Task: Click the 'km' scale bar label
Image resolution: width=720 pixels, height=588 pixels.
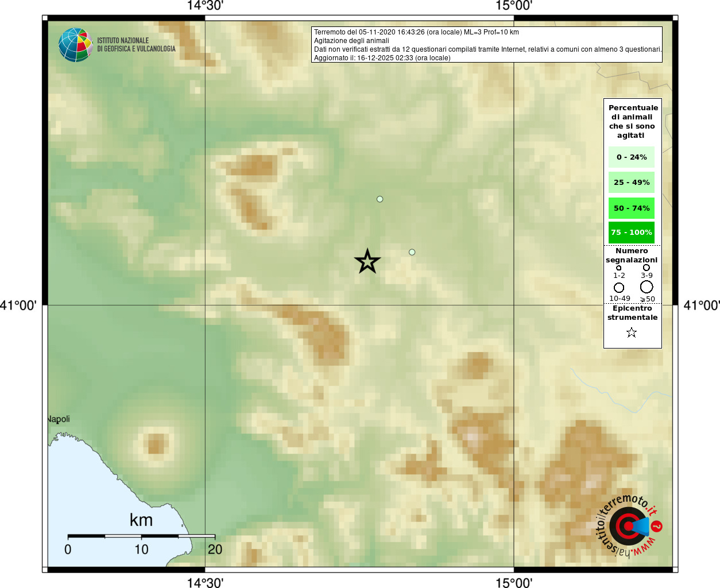Action: point(141,520)
